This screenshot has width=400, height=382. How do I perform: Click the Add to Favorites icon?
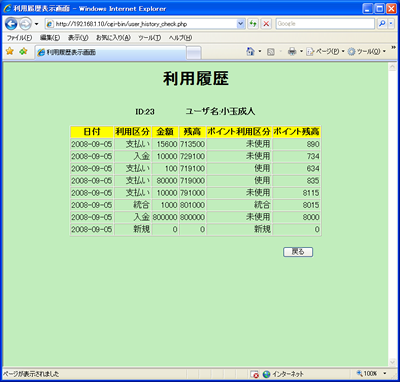coord(23,51)
